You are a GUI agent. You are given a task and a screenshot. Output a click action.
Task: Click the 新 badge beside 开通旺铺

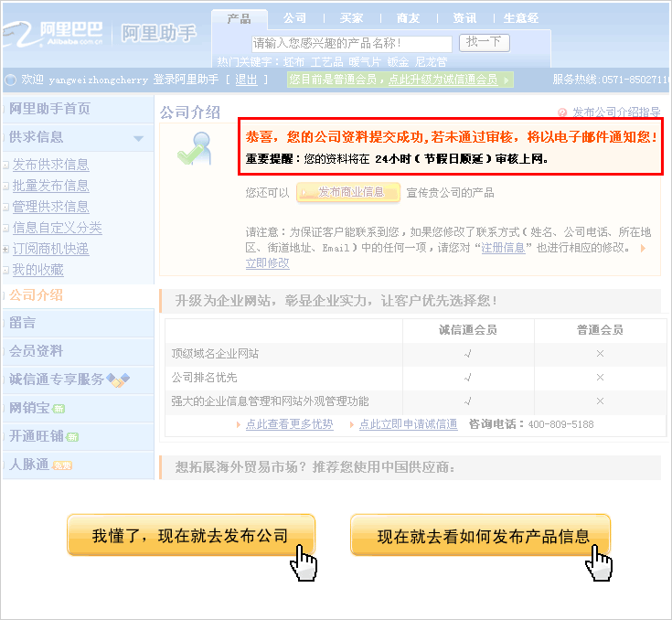(72, 437)
